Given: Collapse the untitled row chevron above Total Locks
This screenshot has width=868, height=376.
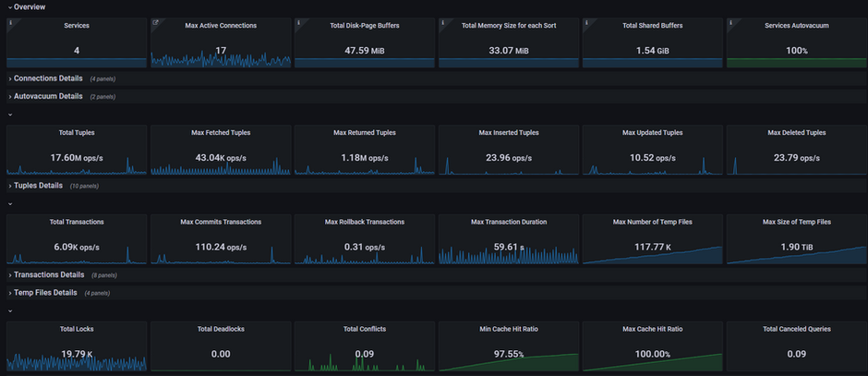Looking at the screenshot, I should click(10, 310).
